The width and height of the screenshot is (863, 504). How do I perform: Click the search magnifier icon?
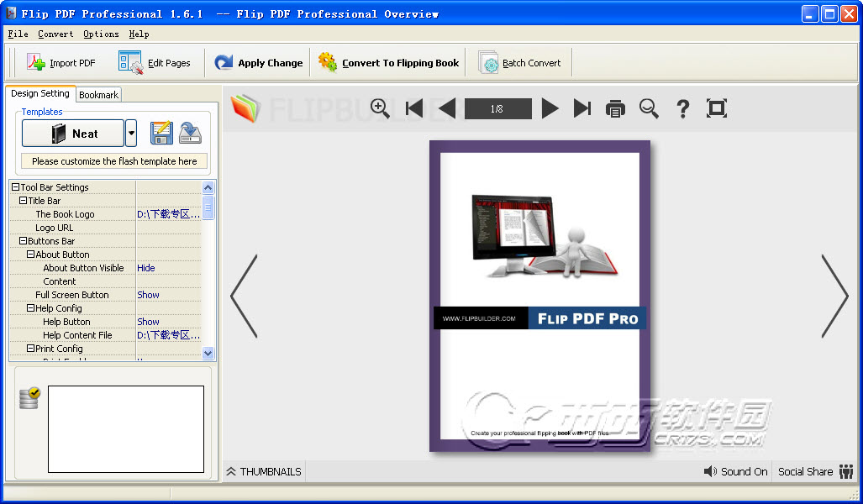[x=649, y=108]
